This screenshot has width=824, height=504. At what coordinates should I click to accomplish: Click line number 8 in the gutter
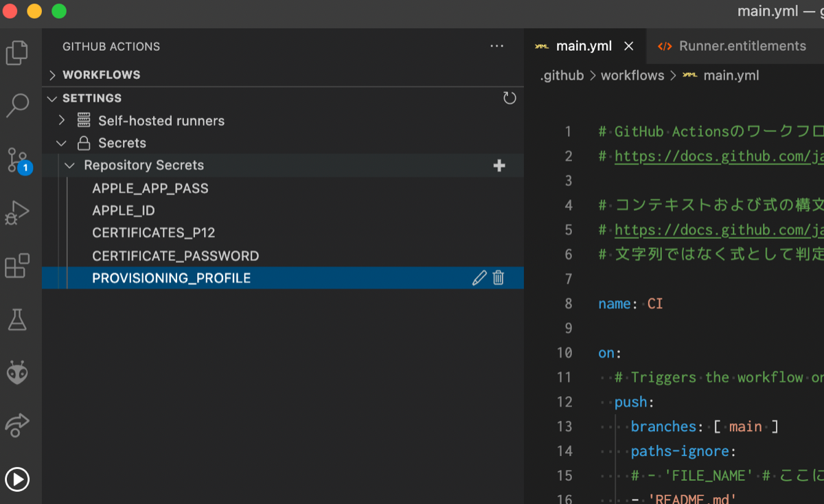pos(568,303)
